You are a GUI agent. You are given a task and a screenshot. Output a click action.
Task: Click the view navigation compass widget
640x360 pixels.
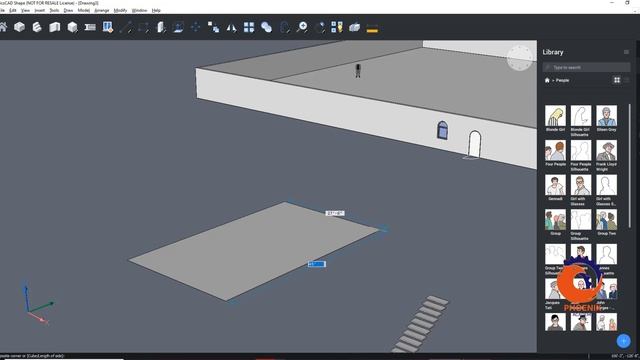pos(520,58)
